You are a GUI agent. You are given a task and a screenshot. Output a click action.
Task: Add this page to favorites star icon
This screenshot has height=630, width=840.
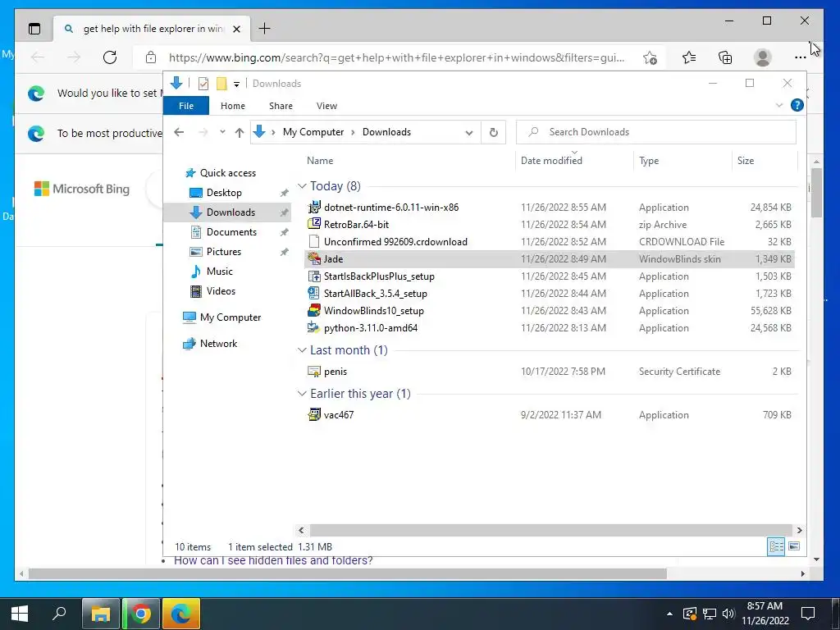tap(650, 57)
